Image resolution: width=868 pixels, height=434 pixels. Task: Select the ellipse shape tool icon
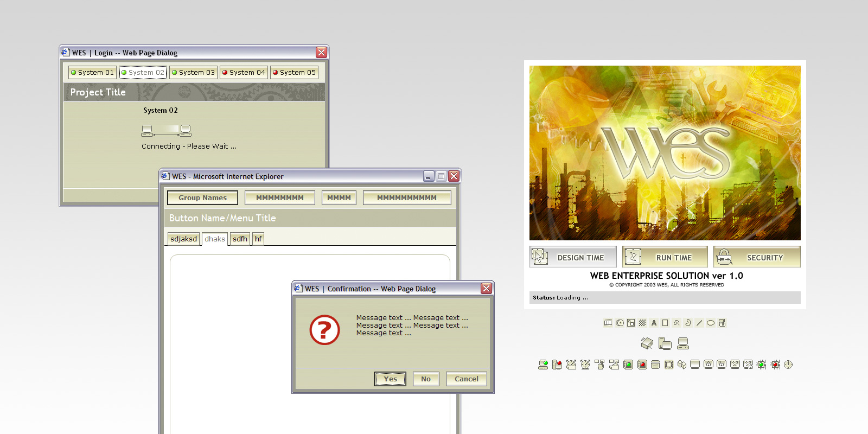[x=711, y=323]
